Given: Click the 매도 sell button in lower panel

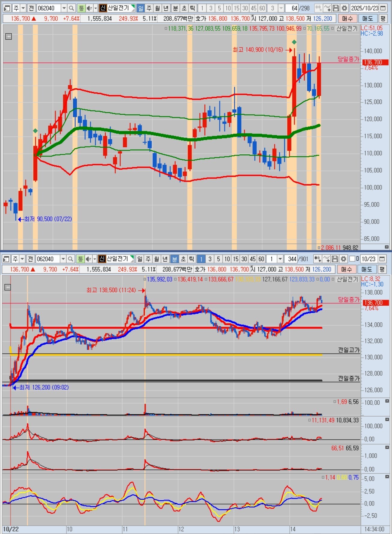Looking at the screenshot, I should [x=367, y=269].
